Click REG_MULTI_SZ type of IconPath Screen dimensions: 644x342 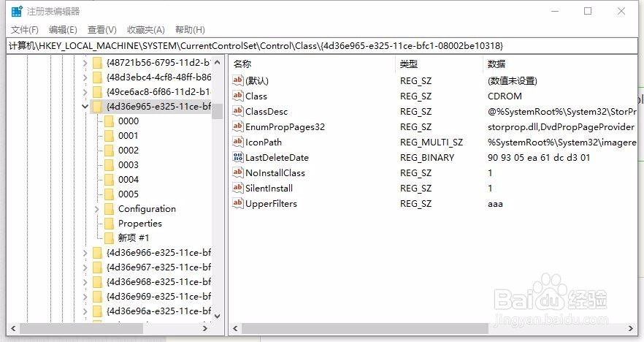[432, 142]
